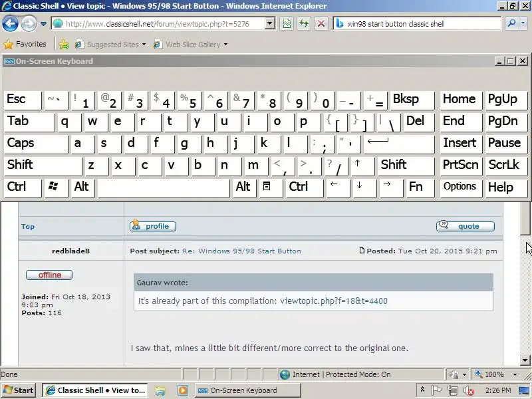Toggle the left Alt key
The image size is (532, 399).
pyautogui.click(x=83, y=188)
